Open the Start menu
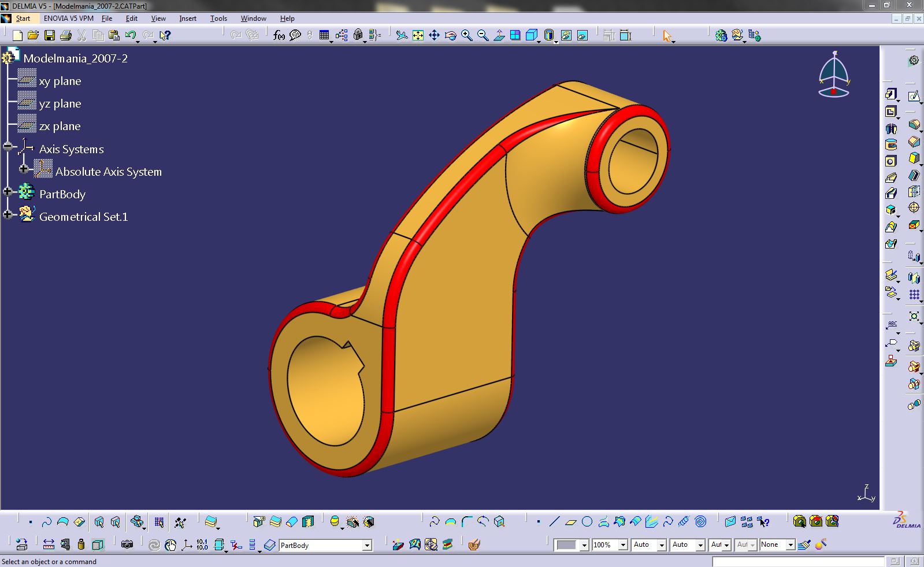Viewport: 924px width, 567px height. click(23, 18)
